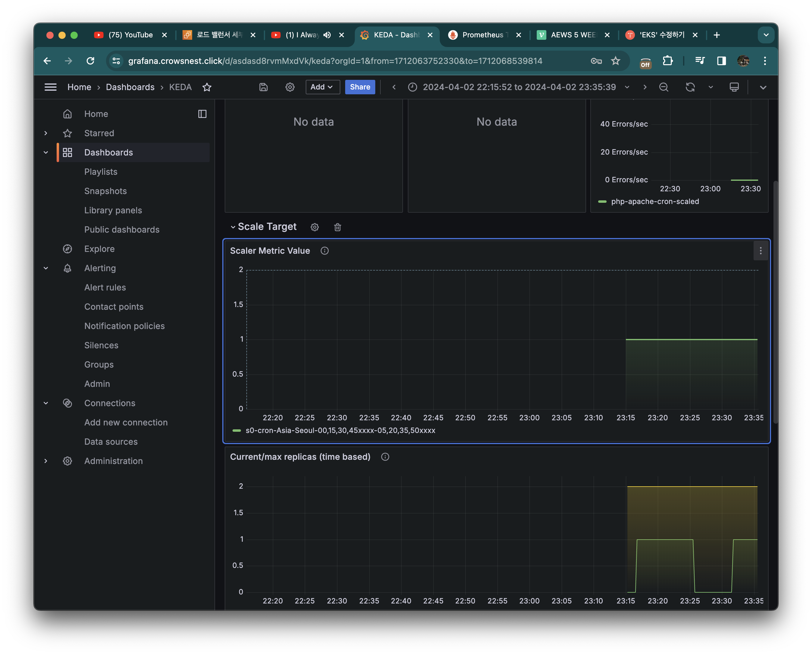Open Scale Target row options gear
Viewport: 812px width, 655px height.
pos(314,227)
